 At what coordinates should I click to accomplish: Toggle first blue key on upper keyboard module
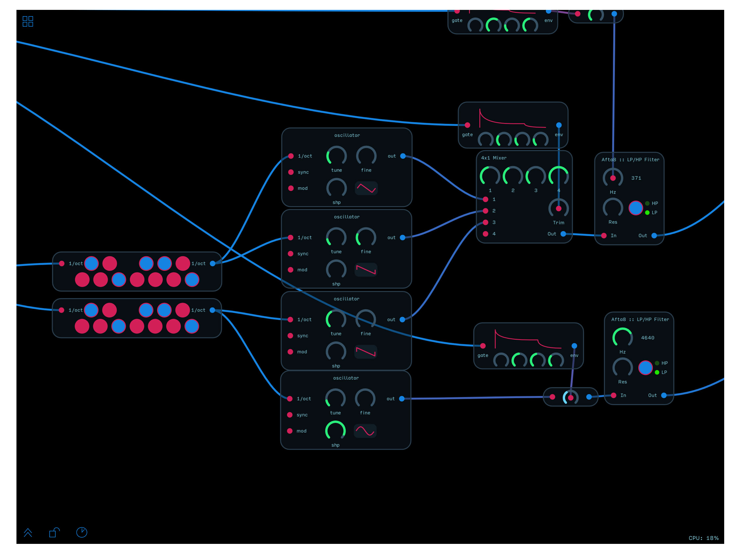point(92,264)
